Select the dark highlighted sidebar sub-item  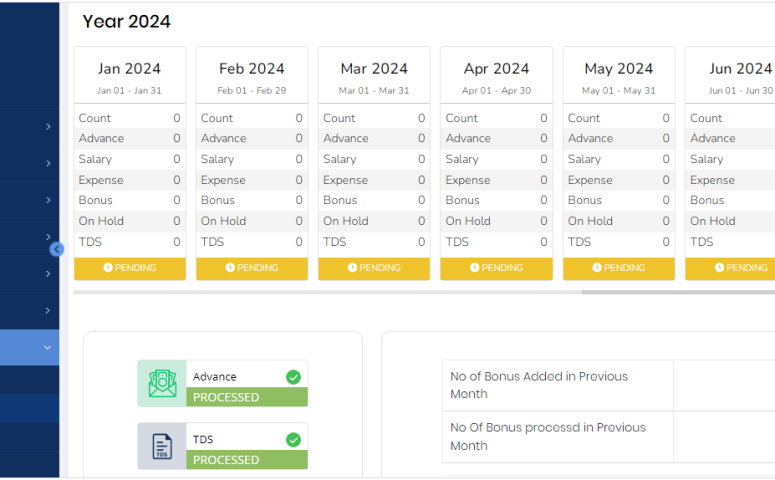29,408
